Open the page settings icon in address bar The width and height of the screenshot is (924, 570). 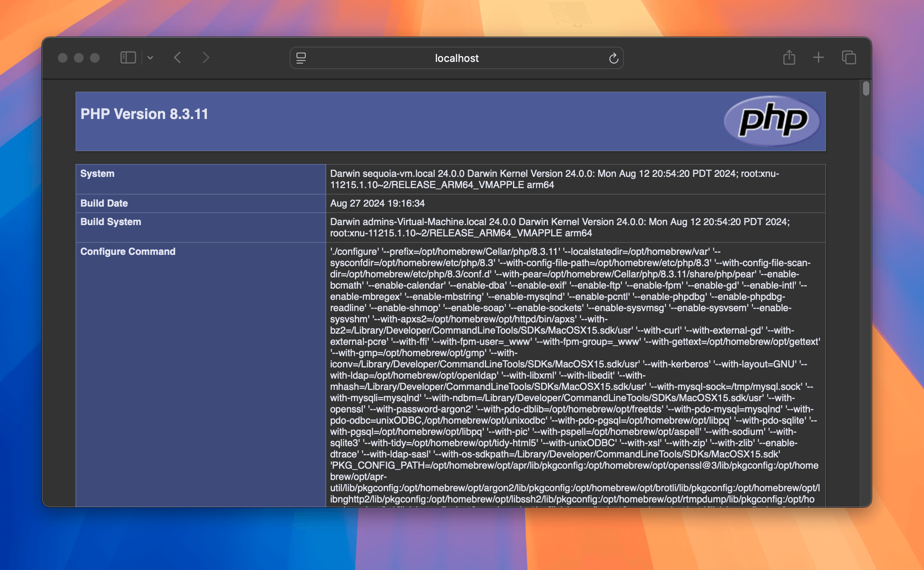[x=301, y=58]
